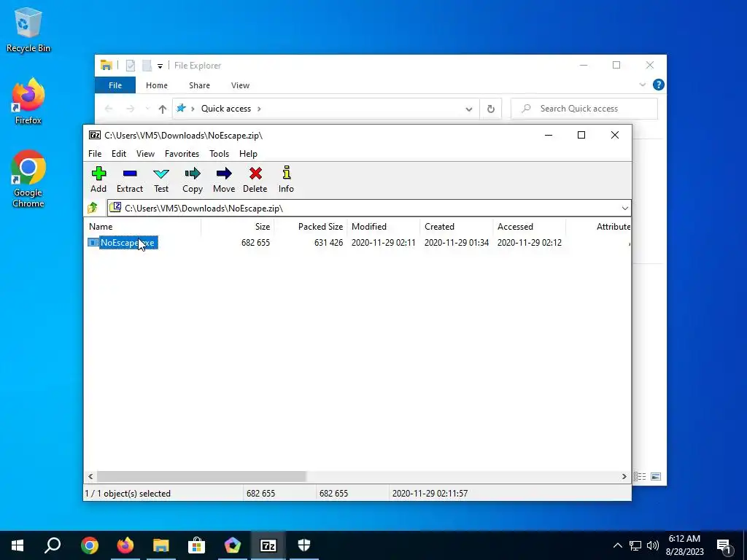
Task: Sort by Packed Size column header
Action: click(x=311, y=227)
